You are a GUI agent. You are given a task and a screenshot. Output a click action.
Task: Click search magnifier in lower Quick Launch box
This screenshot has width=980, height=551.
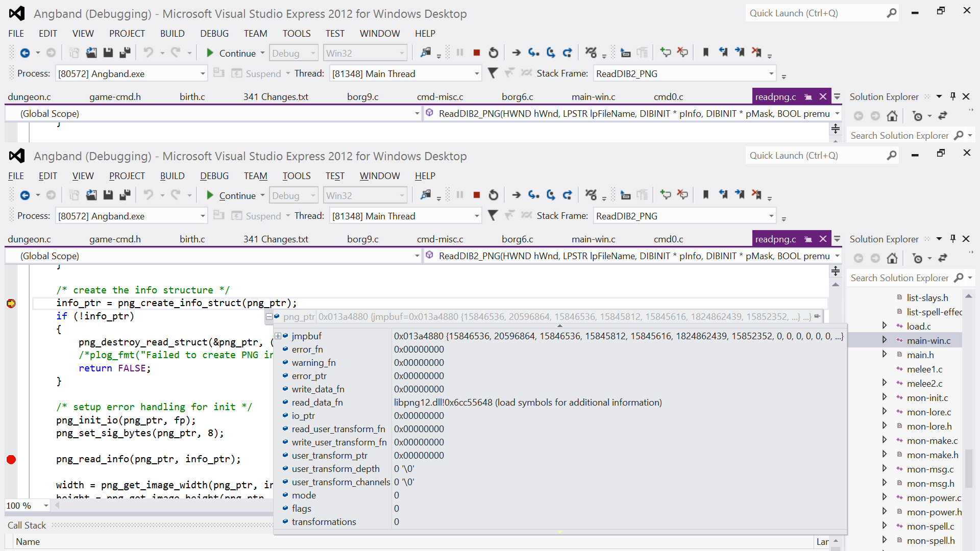pos(892,156)
